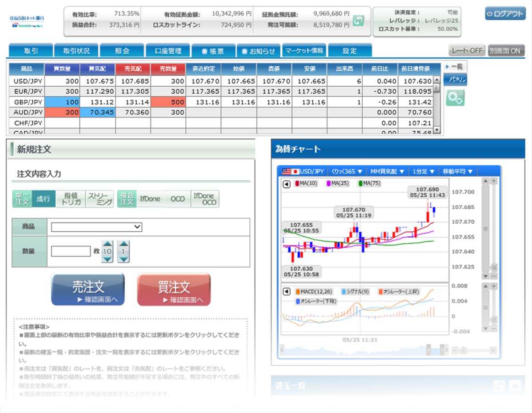Toggle シグナル(9) line visibility

[355, 291]
